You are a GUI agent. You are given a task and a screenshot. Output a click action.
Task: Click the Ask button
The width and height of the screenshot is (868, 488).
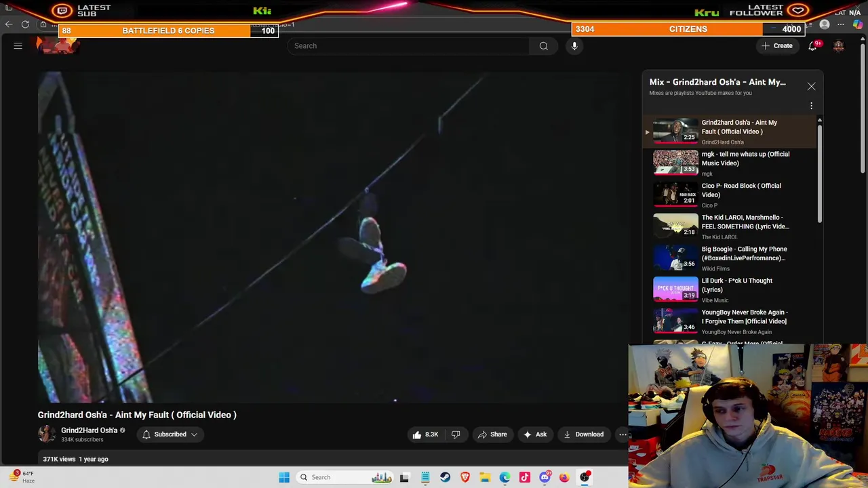534,434
